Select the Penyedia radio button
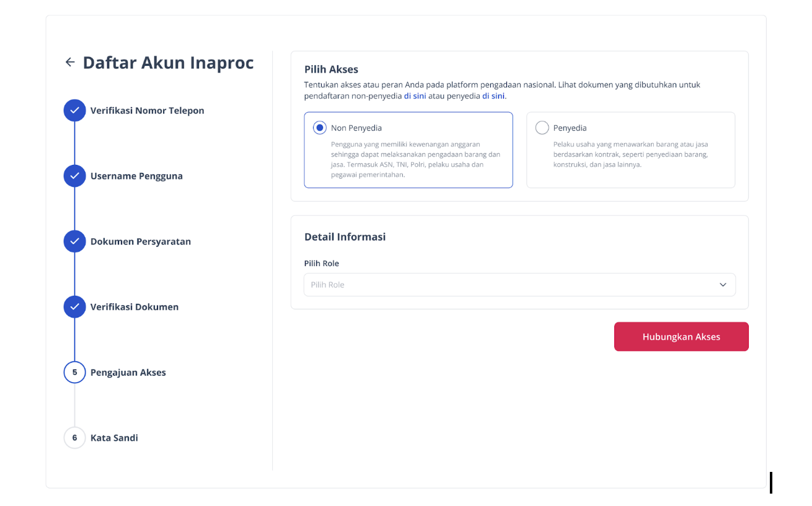This screenshot has height=506, width=812. click(x=542, y=127)
